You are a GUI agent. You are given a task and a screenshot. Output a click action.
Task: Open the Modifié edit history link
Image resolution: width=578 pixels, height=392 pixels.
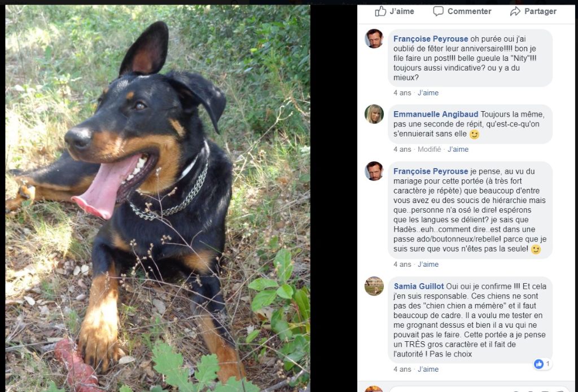click(429, 149)
